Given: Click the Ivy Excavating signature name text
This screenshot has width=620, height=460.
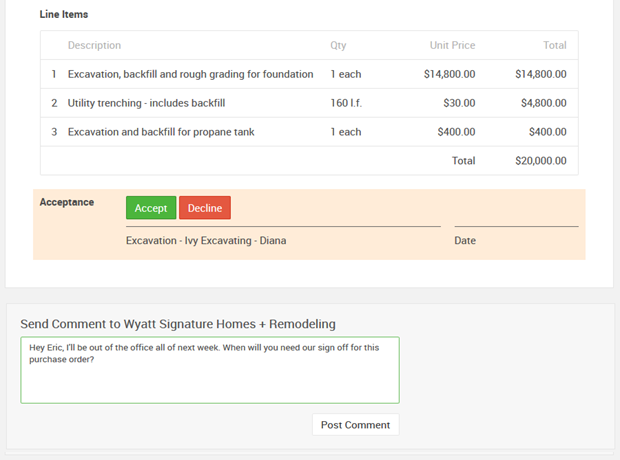Looking at the screenshot, I should click(206, 240).
